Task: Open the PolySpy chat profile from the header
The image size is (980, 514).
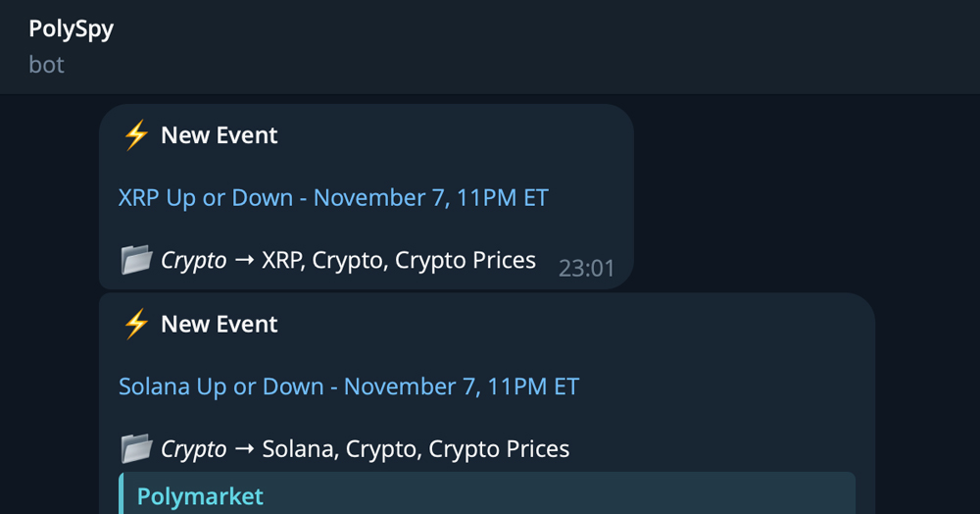Action: 72,29
